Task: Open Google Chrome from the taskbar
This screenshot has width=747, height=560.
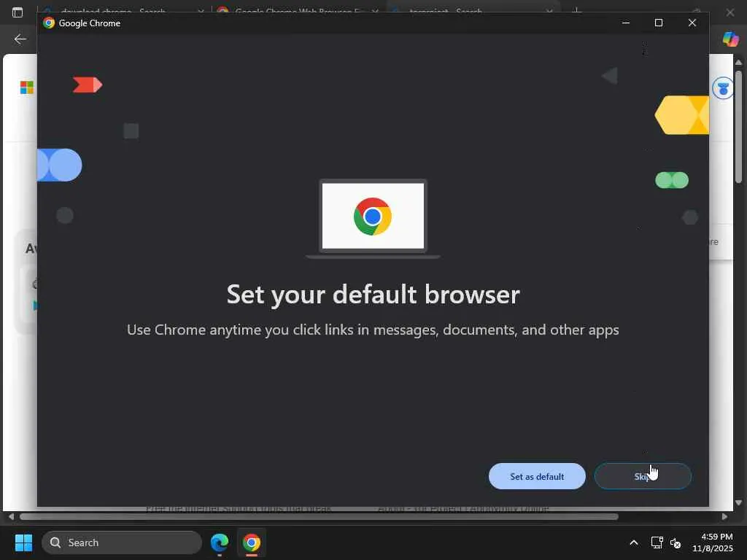Action: [x=252, y=542]
